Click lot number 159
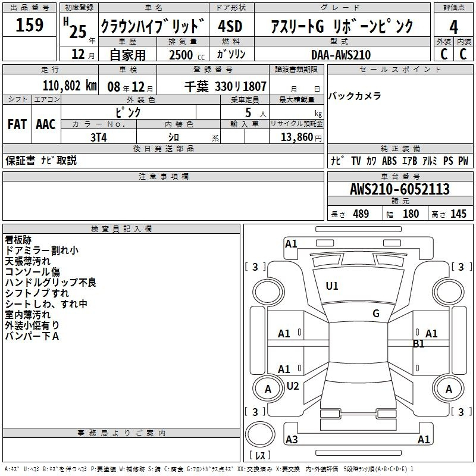 tap(30, 25)
